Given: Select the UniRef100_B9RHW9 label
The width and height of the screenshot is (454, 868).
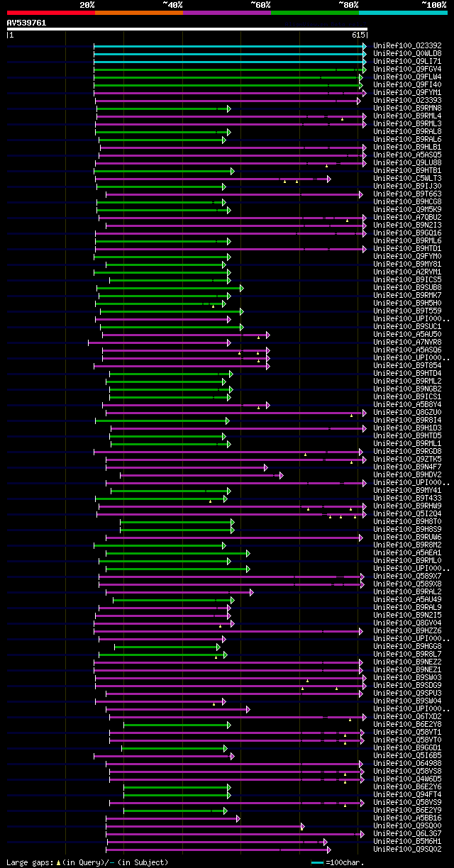Looking at the screenshot, I should pyautogui.click(x=407, y=506).
